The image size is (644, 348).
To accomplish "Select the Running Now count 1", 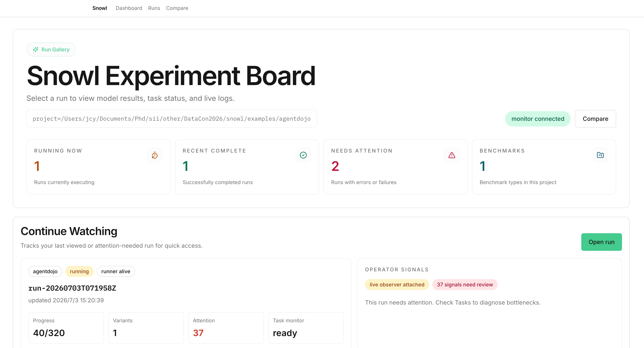I will point(37,166).
